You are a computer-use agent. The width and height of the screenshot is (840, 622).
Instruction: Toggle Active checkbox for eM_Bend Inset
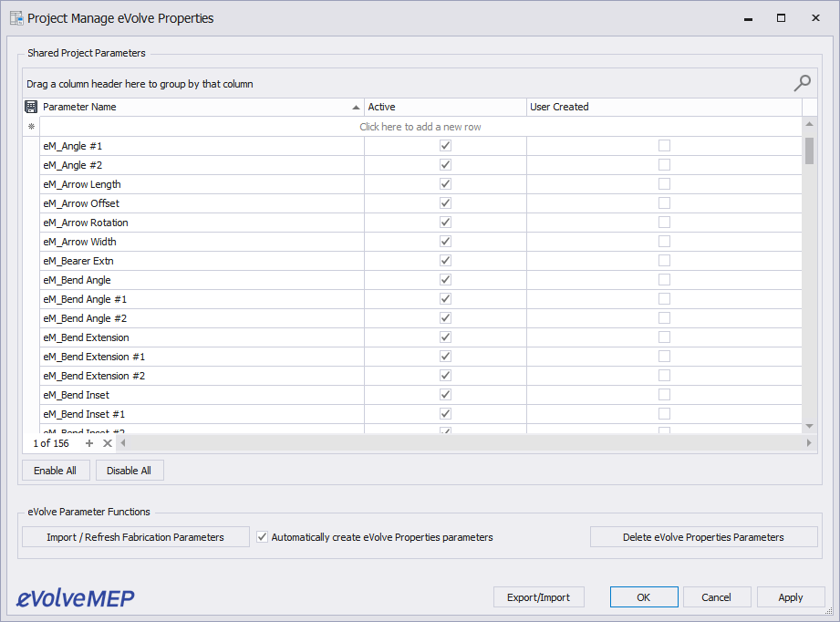tap(445, 395)
